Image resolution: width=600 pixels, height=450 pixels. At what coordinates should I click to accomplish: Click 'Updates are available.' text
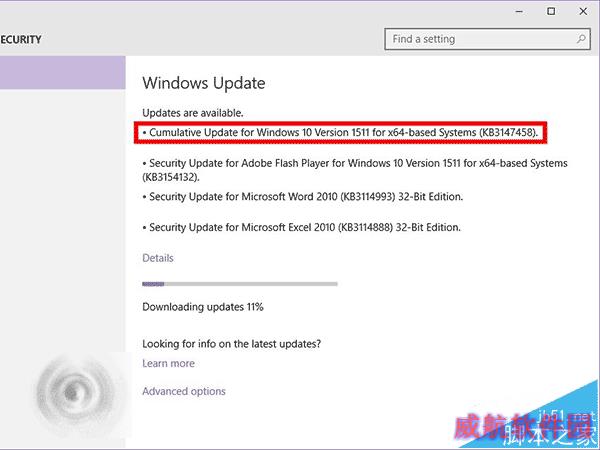click(193, 113)
